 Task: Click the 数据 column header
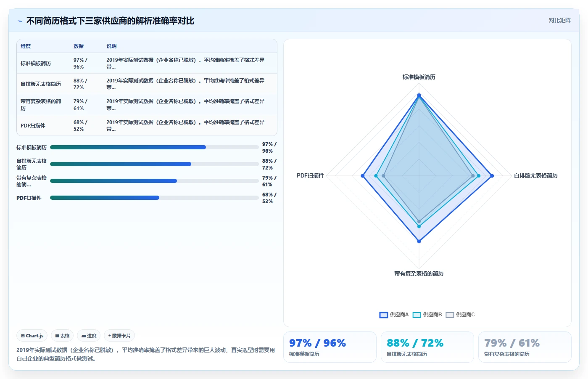click(79, 46)
